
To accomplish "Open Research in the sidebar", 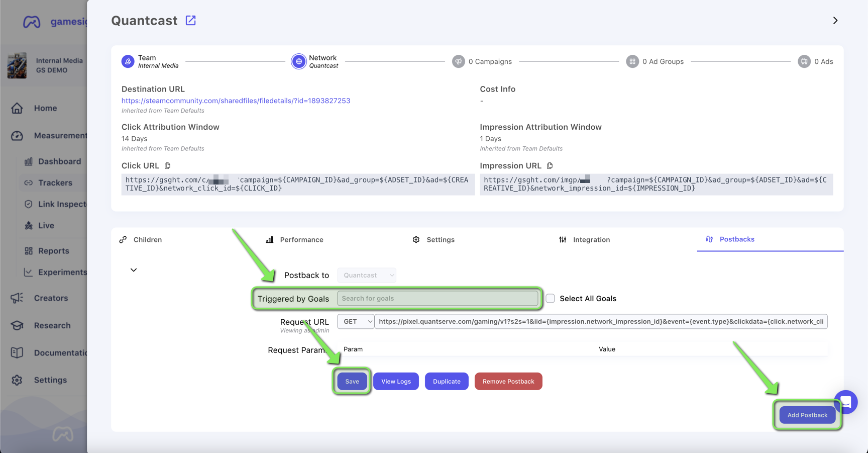I will click(52, 326).
